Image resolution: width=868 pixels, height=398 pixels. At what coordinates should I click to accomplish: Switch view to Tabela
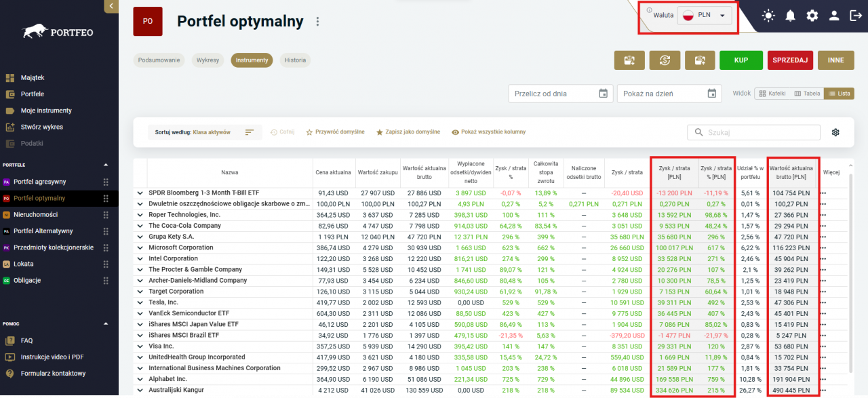pyautogui.click(x=807, y=94)
